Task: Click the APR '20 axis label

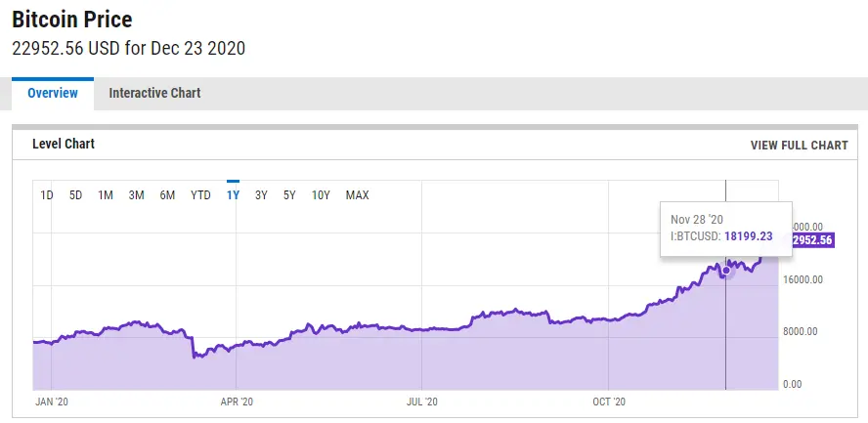Action: click(237, 402)
